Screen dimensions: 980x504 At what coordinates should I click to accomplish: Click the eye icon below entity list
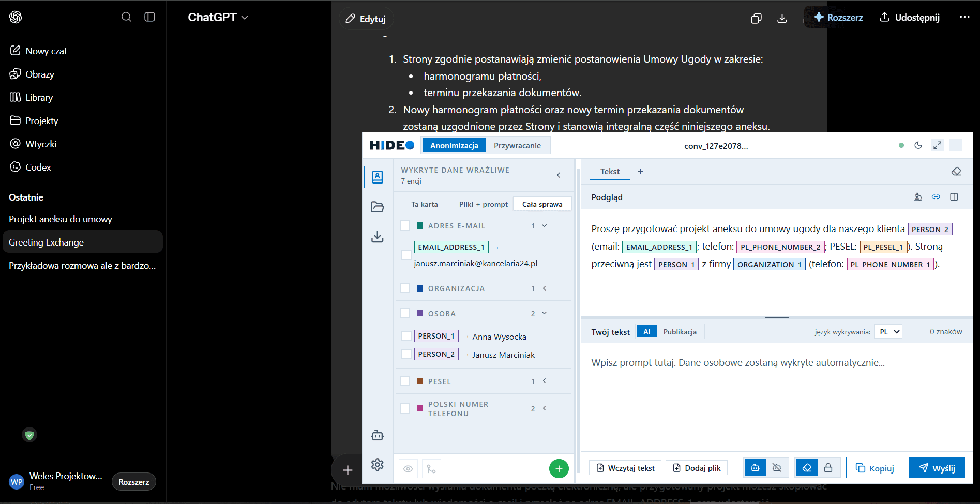[408, 469]
